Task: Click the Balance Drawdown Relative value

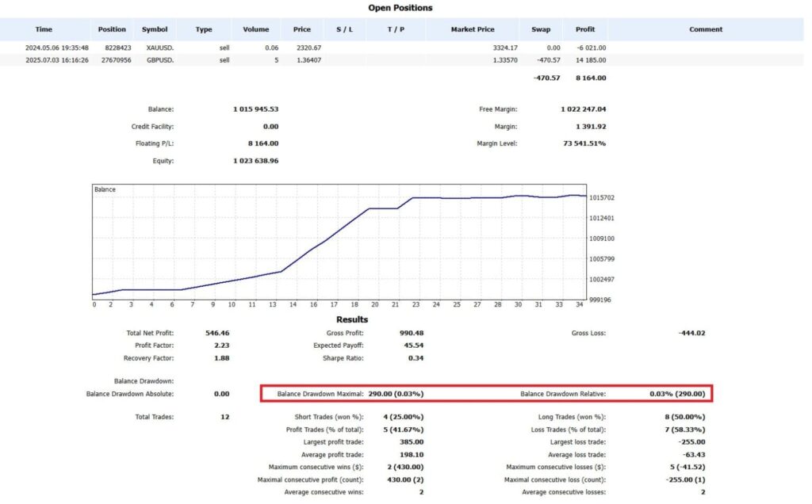Action: click(x=678, y=393)
